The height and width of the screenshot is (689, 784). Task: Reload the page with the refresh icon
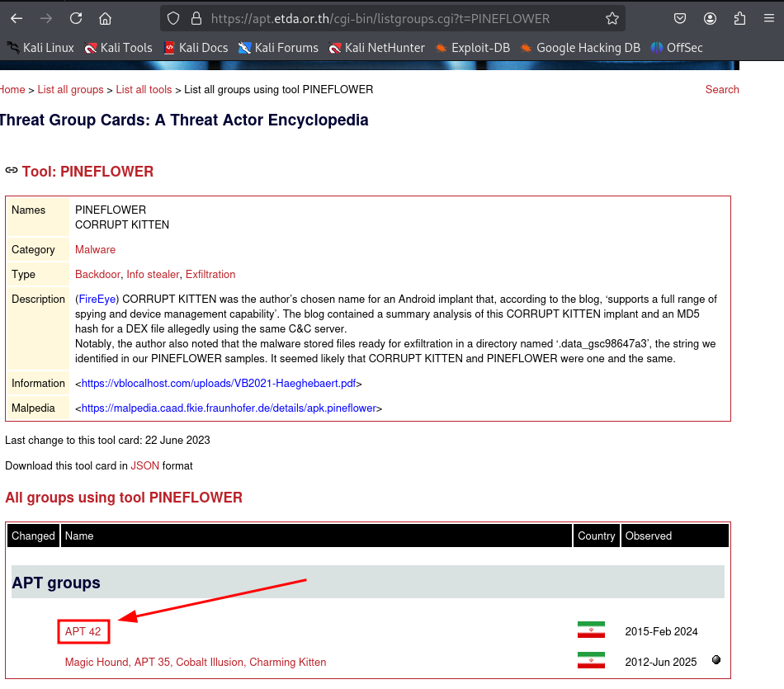pos(76,18)
